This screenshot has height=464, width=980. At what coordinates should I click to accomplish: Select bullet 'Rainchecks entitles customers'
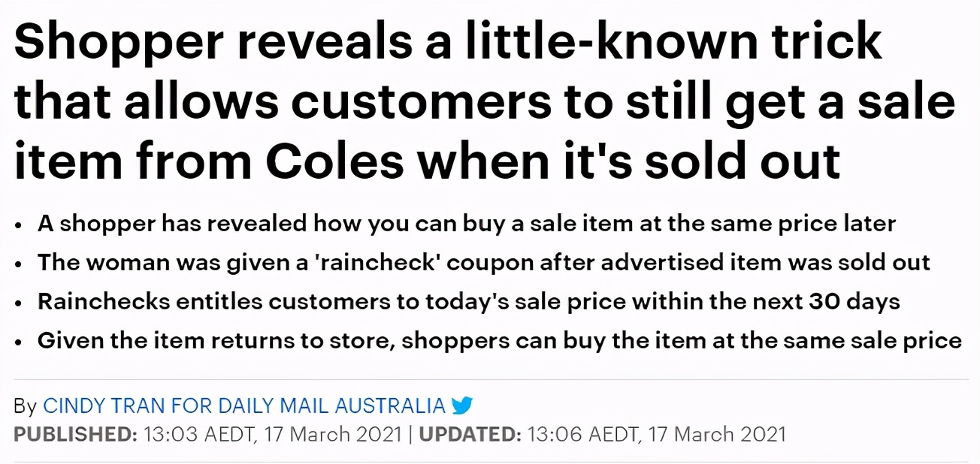(x=469, y=302)
